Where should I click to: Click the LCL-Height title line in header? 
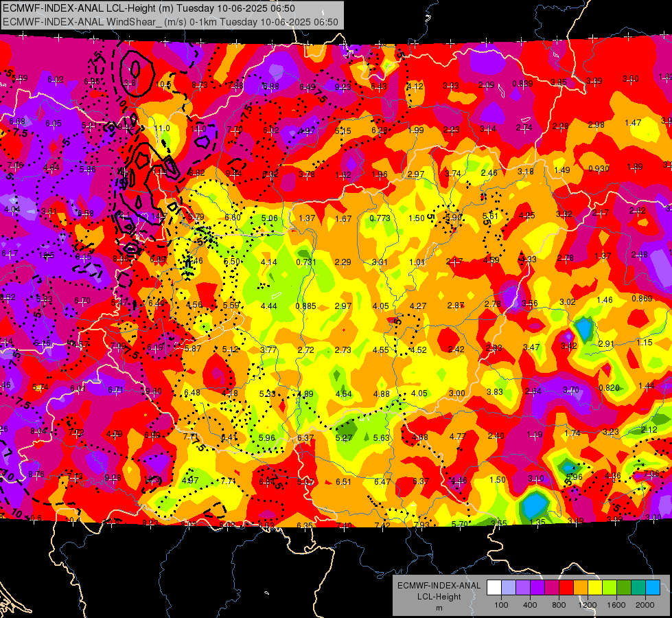[x=149, y=8]
